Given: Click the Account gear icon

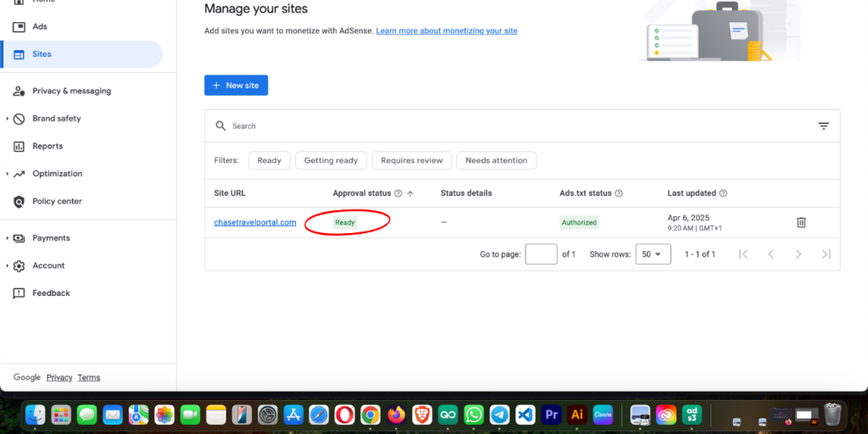Looking at the screenshot, I should [x=19, y=265].
